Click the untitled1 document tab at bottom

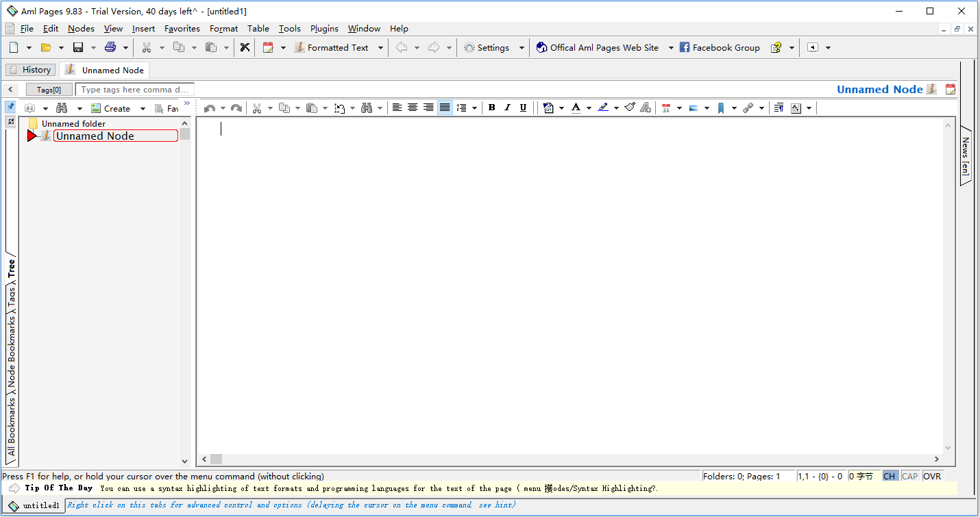click(x=35, y=505)
